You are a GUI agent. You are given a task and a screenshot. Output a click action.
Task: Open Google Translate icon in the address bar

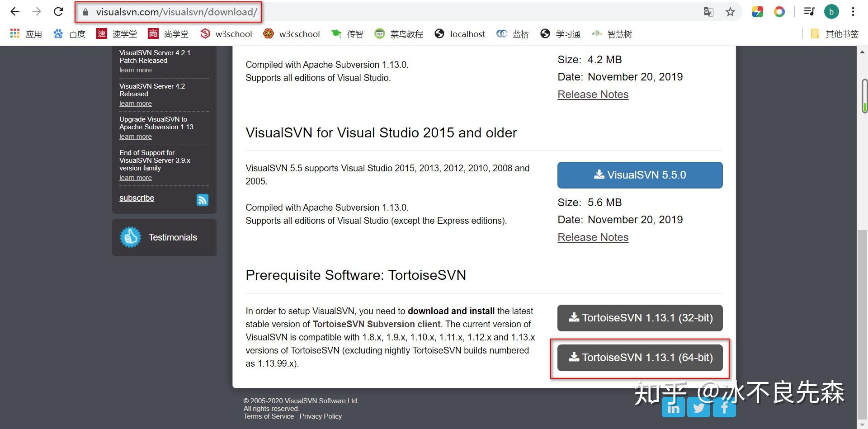pos(708,12)
